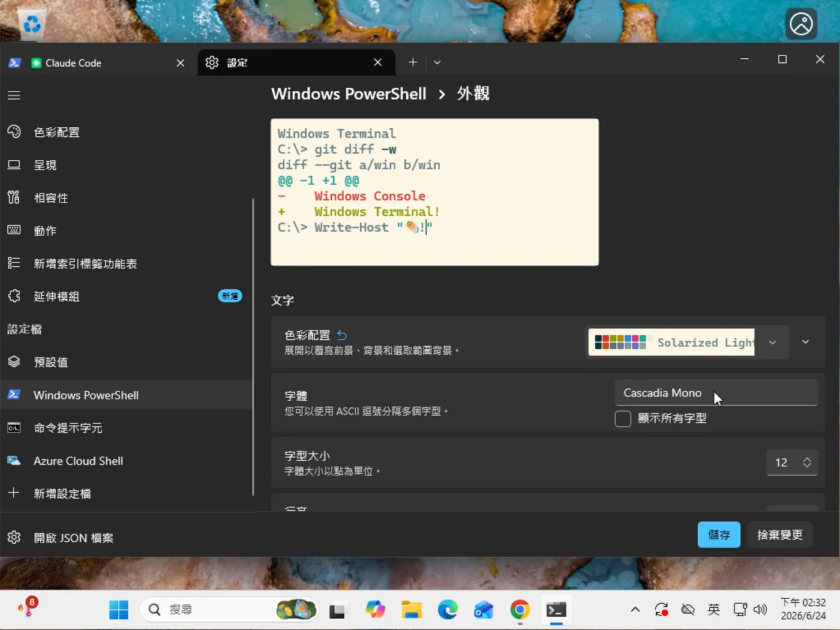Click 新增設定檔 to add a profile

[126, 493]
